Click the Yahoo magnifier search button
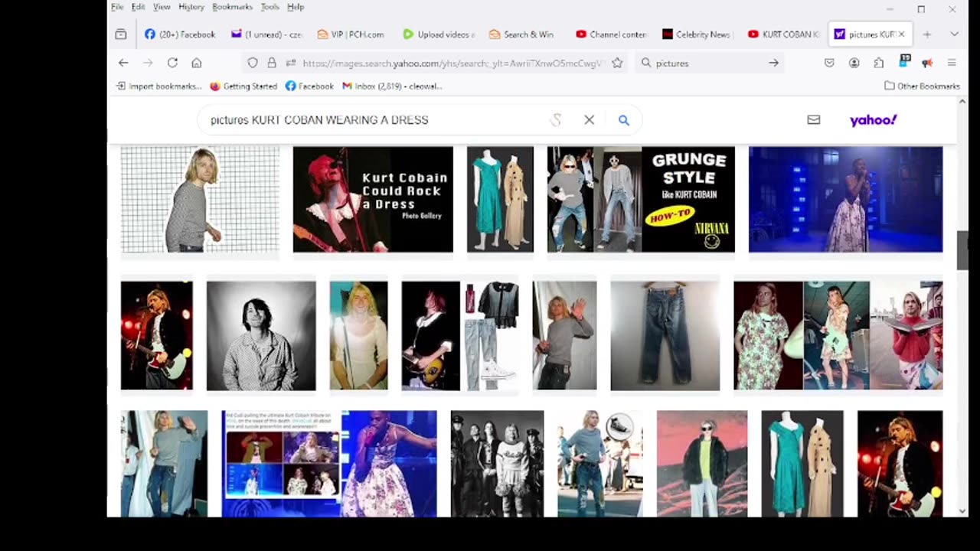 click(623, 119)
